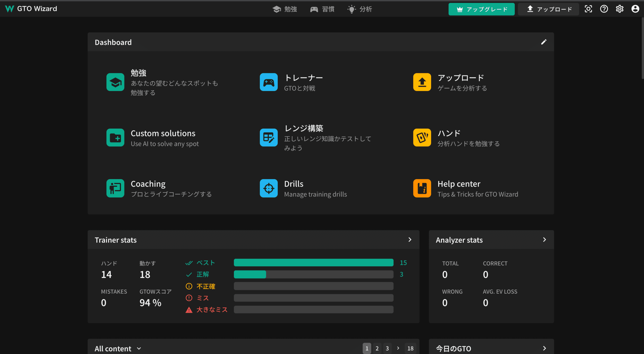The height and width of the screenshot is (354, 644).
Task: Open the Coaching title link
Action: [x=148, y=184]
